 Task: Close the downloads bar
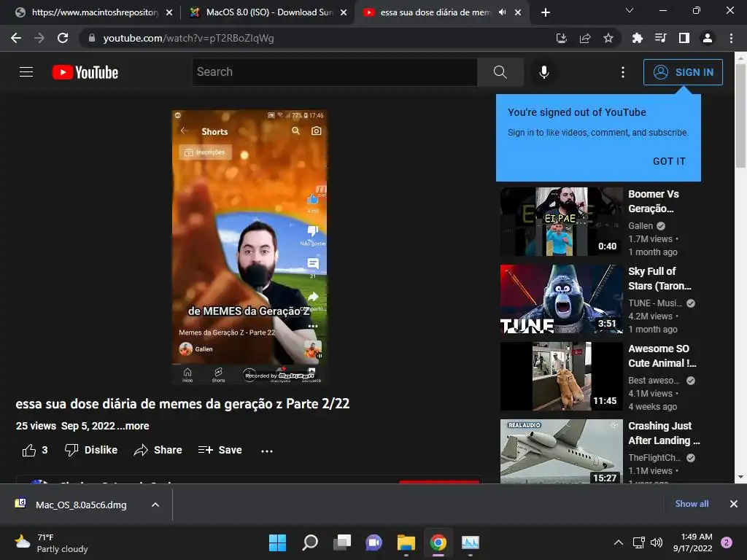pos(734,504)
